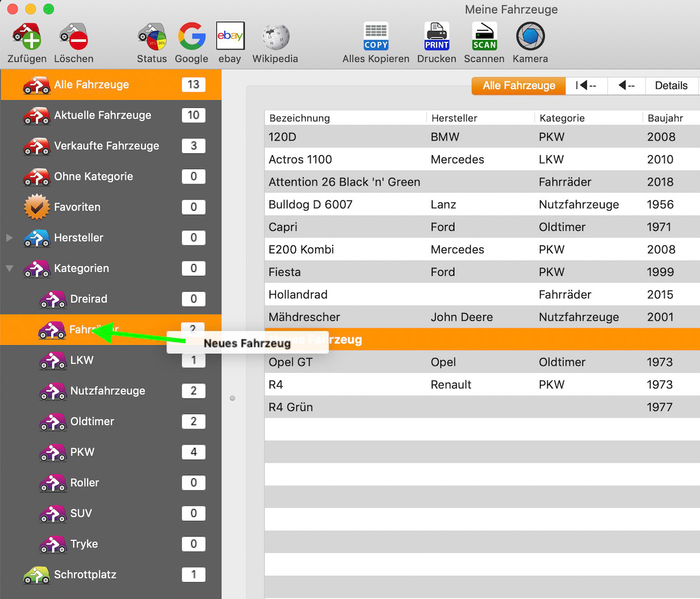Select Roller category
Screen dimensions: 700x599
pyautogui.click(x=111, y=482)
